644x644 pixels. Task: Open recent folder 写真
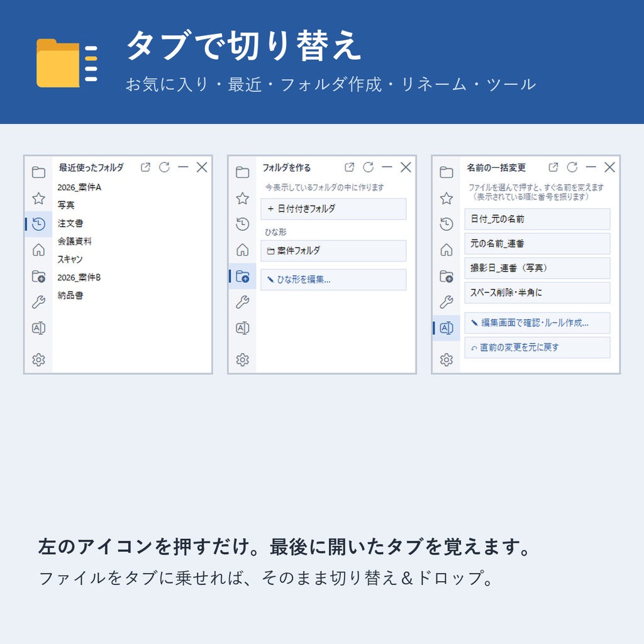point(66,205)
